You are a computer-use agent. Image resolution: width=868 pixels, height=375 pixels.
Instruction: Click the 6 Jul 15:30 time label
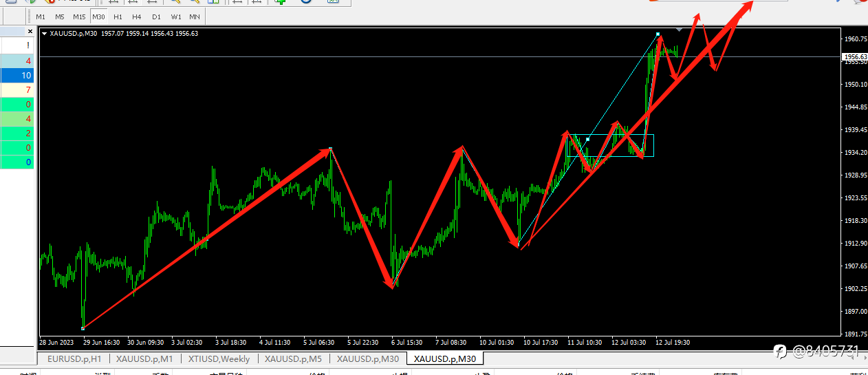[x=407, y=342]
